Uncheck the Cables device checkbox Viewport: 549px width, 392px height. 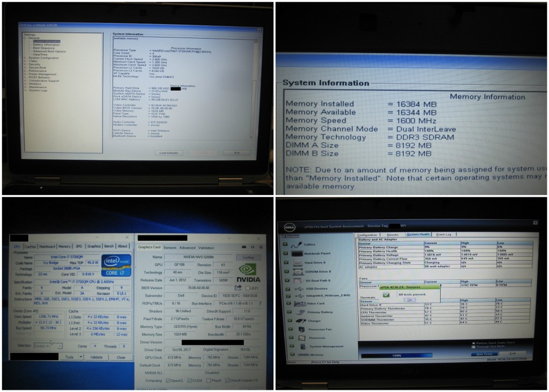pos(285,244)
